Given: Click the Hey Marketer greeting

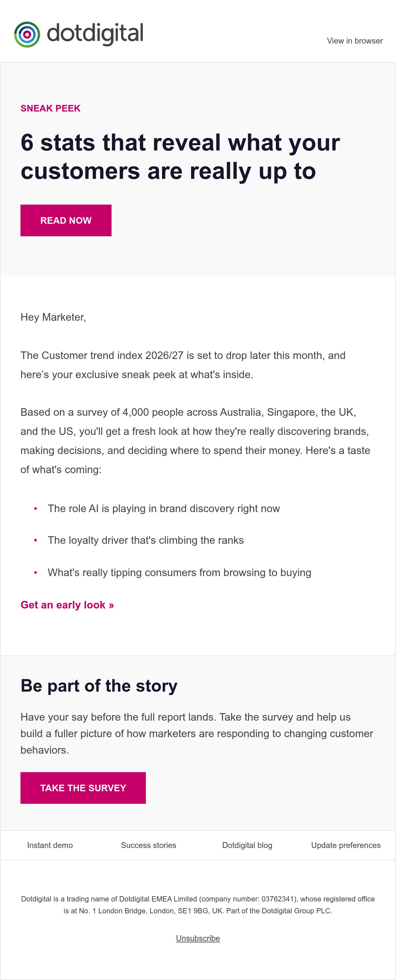Looking at the screenshot, I should point(53,317).
